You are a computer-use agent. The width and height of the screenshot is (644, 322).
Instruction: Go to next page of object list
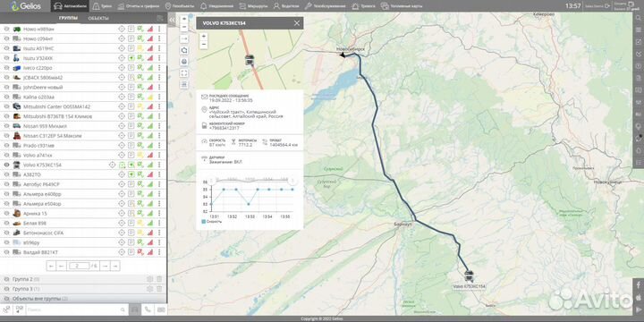pos(105,266)
